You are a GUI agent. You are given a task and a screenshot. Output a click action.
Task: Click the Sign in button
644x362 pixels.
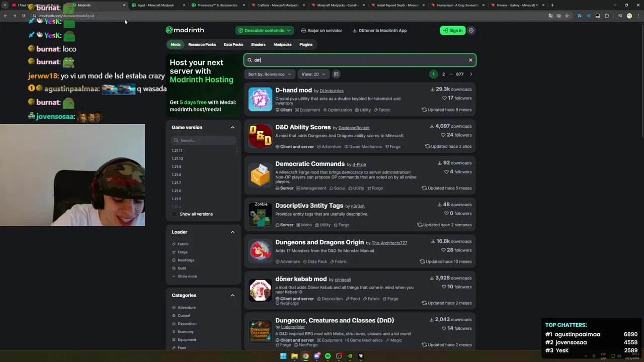click(452, 30)
